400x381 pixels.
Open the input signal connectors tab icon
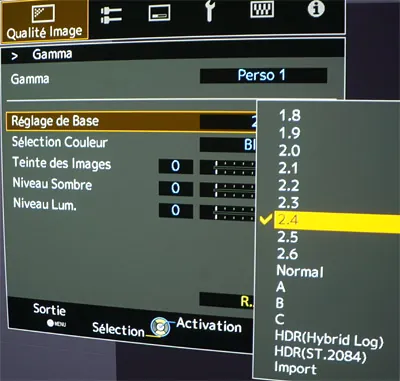coord(111,15)
